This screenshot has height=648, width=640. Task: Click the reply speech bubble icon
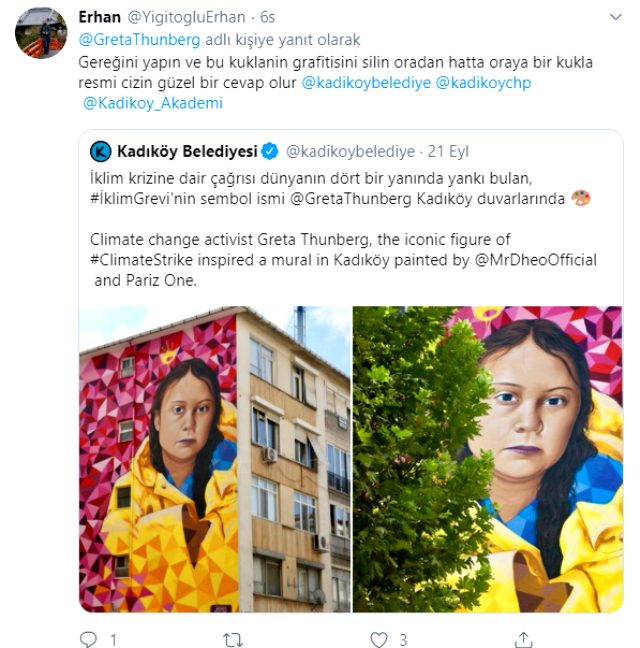[87, 638]
